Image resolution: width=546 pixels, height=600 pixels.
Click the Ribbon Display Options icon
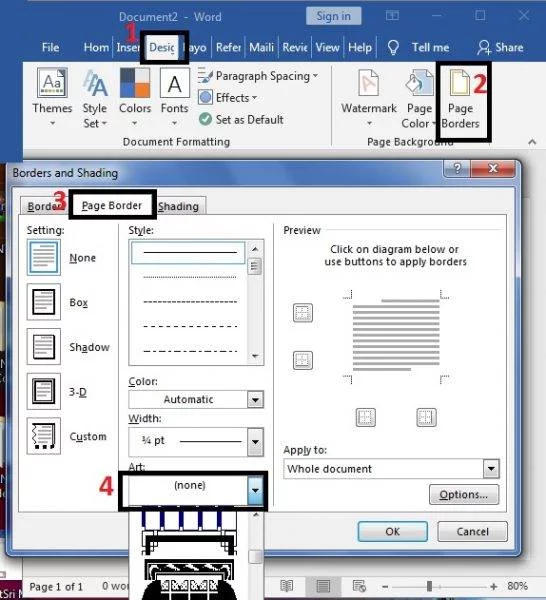[x=392, y=16]
